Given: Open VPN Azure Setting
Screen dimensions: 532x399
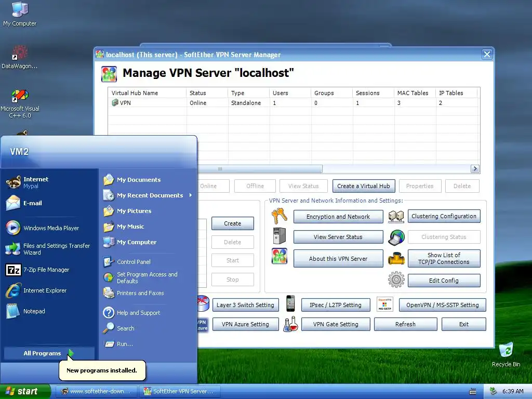Looking at the screenshot, I should click(246, 324).
